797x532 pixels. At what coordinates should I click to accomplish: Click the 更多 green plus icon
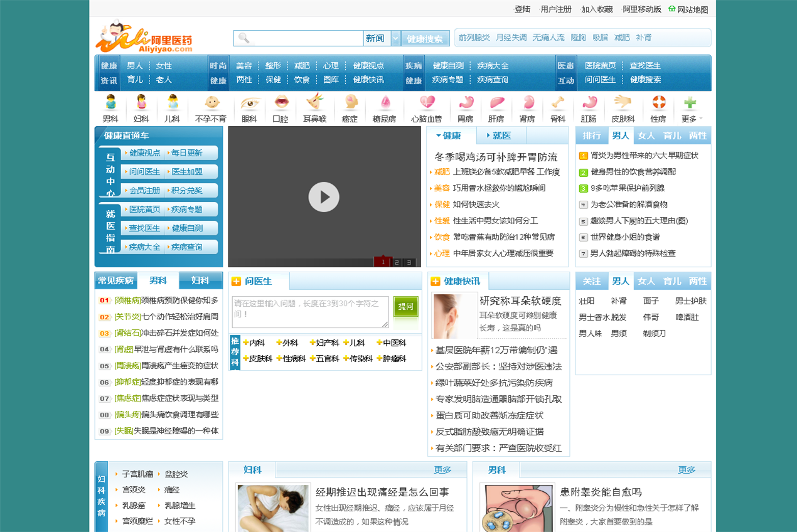pos(690,103)
